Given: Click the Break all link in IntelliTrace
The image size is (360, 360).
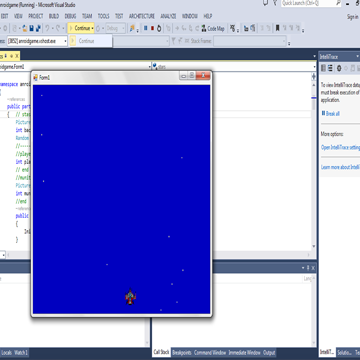Looking at the screenshot, I should (331, 114).
